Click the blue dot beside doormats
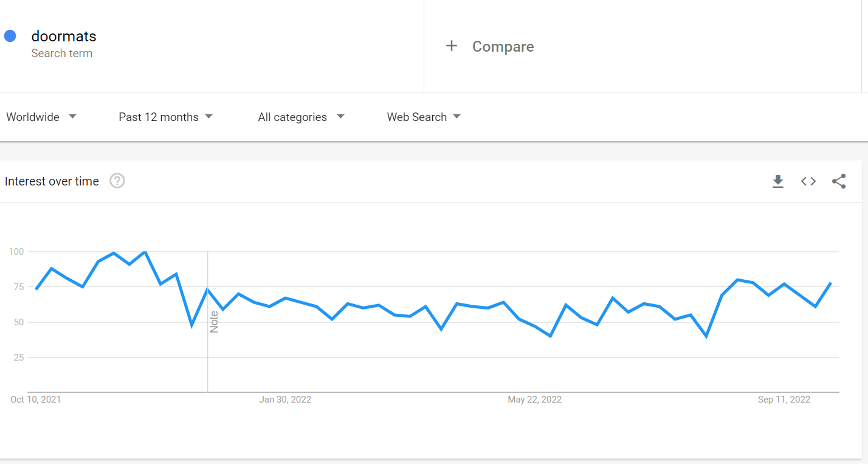Image resolution: width=868 pixels, height=464 pixels. pyautogui.click(x=10, y=36)
